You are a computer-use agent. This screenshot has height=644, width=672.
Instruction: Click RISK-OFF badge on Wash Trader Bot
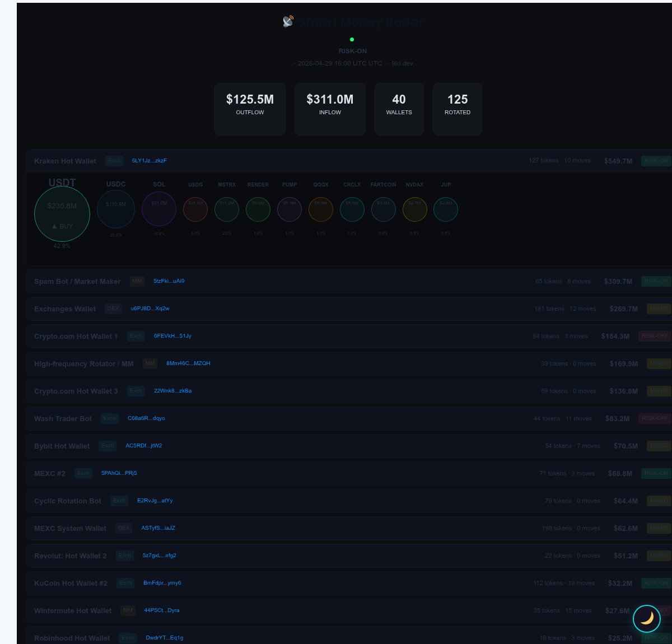[x=655, y=418]
